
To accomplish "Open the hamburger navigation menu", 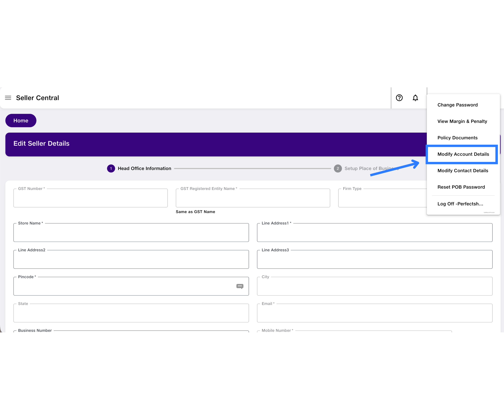I will pyautogui.click(x=8, y=98).
